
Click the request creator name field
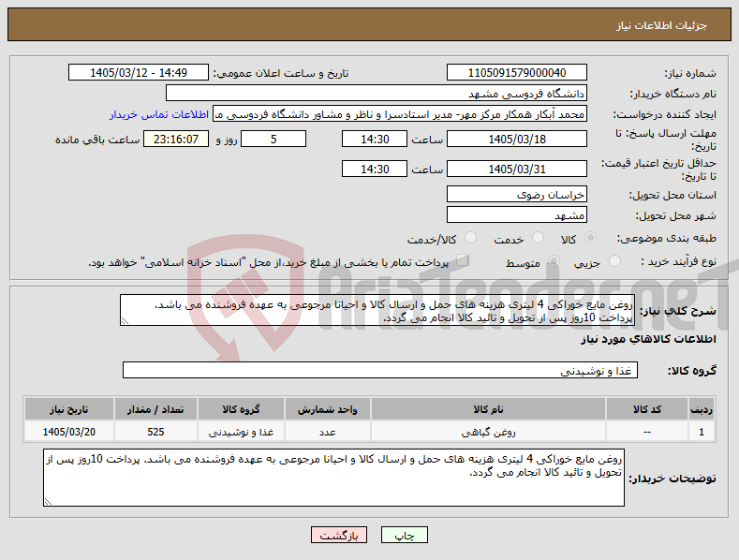[x=400, y=114]
